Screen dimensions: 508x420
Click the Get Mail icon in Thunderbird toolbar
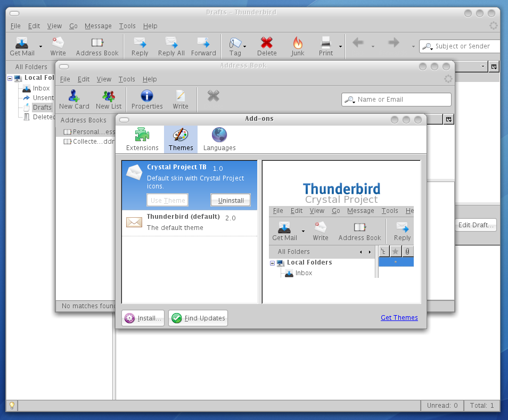22,46
